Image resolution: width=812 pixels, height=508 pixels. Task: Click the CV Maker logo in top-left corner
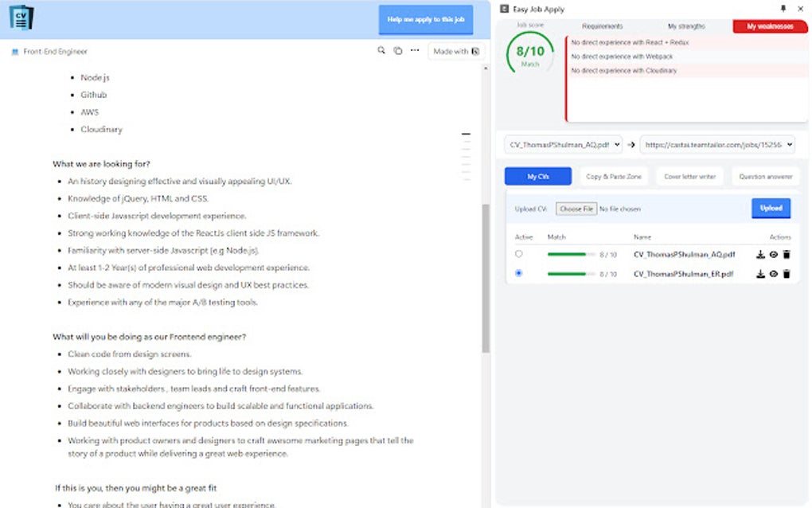tap(21, 19)
